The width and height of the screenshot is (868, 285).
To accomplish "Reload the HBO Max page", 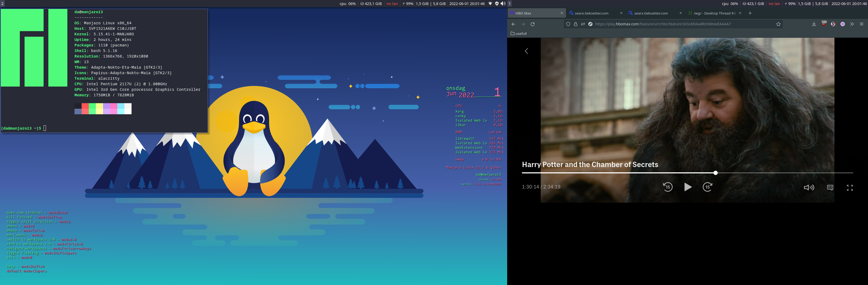I will [532, 24].
